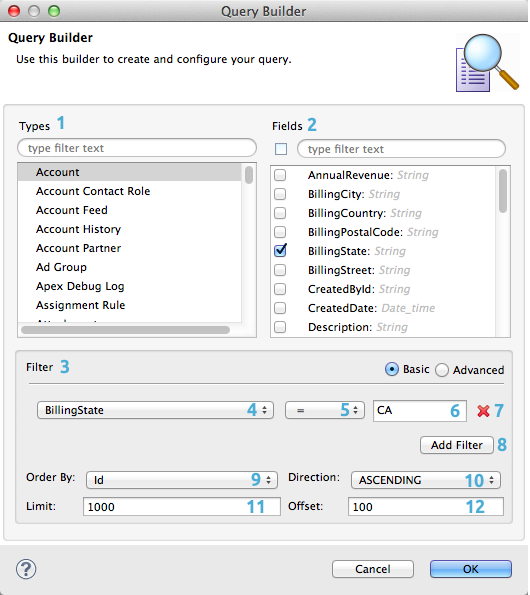
Task: Click the Description field name text
Action: point(340,327)
